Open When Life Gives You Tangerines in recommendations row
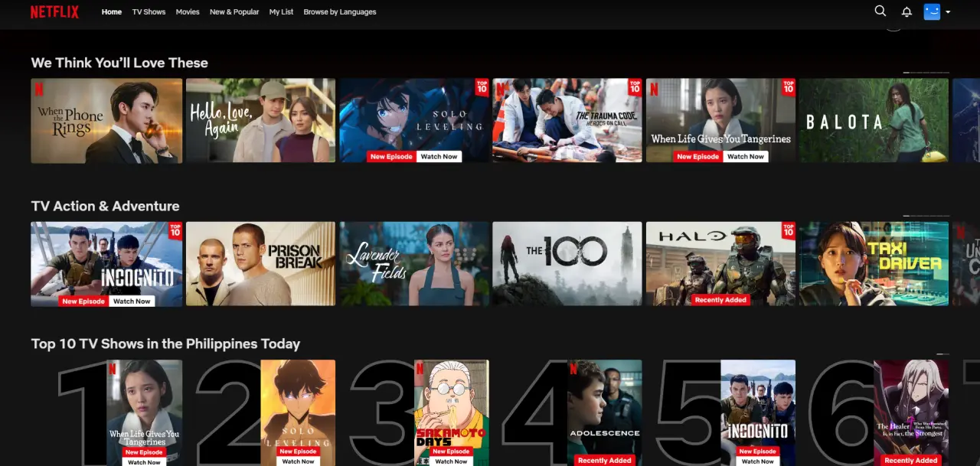 (721, 120)
